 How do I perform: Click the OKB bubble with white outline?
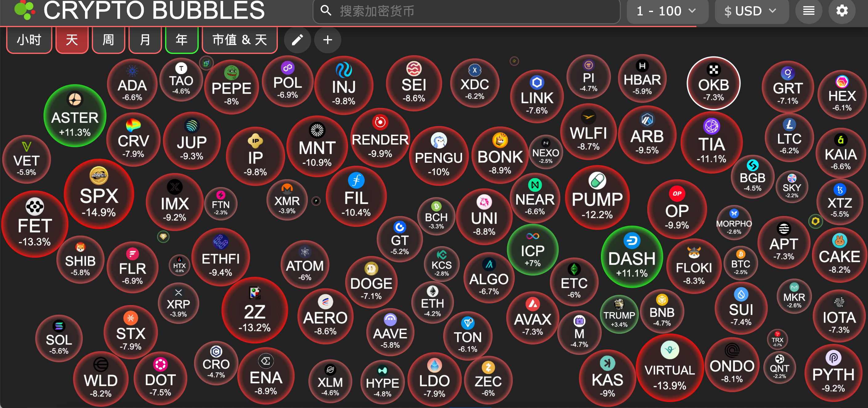pos(713,83)
